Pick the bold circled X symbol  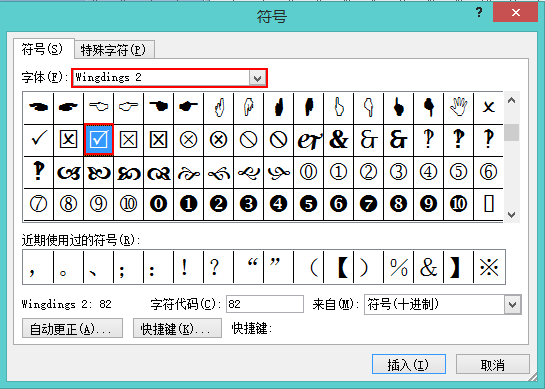click(218, 140)
